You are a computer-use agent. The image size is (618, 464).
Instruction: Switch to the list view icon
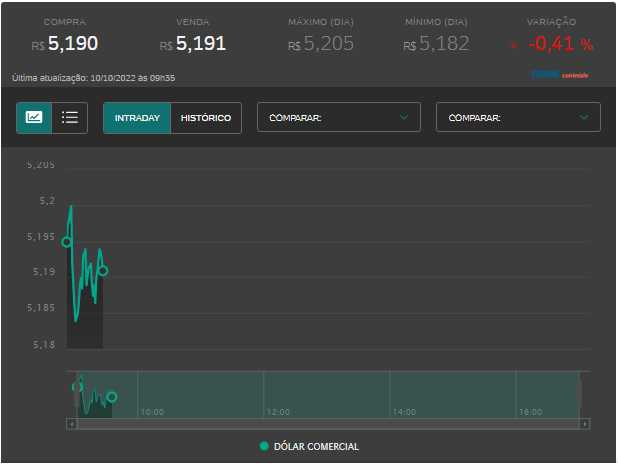(70, 117)
